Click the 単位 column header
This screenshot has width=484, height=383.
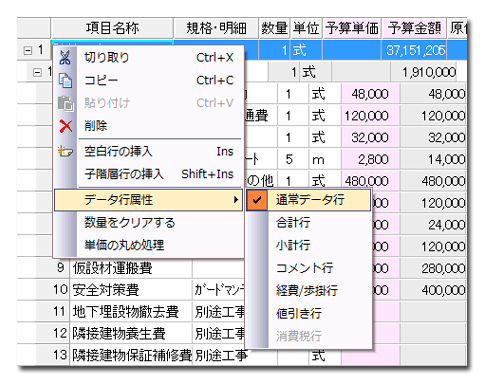click(x=306, y=28)
